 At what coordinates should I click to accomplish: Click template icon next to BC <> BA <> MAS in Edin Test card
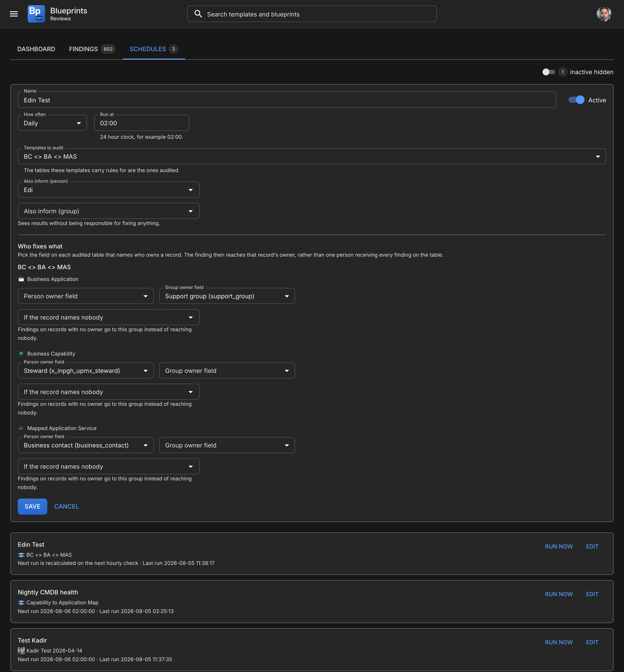[x=21, y=555]
